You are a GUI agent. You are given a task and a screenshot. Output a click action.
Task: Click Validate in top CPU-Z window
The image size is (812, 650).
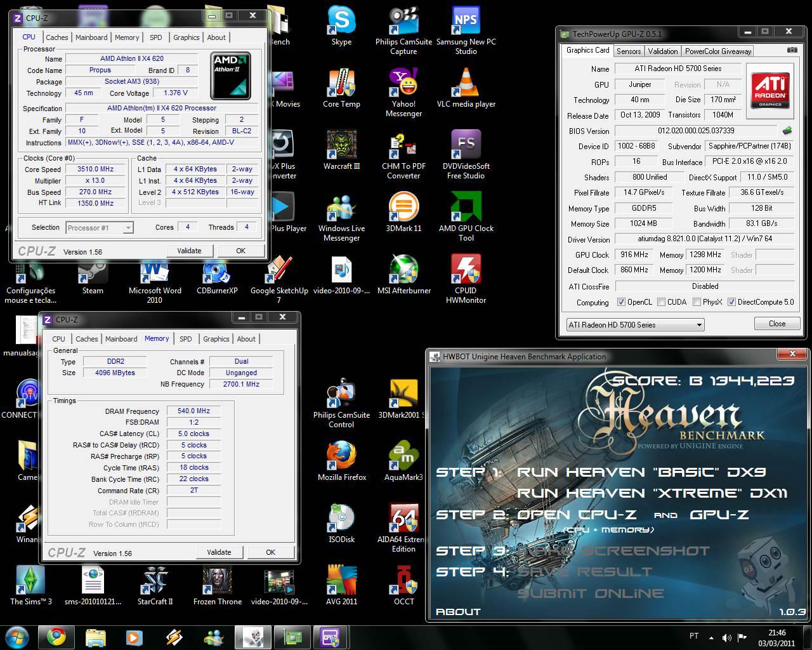click(x=189, y=251)
